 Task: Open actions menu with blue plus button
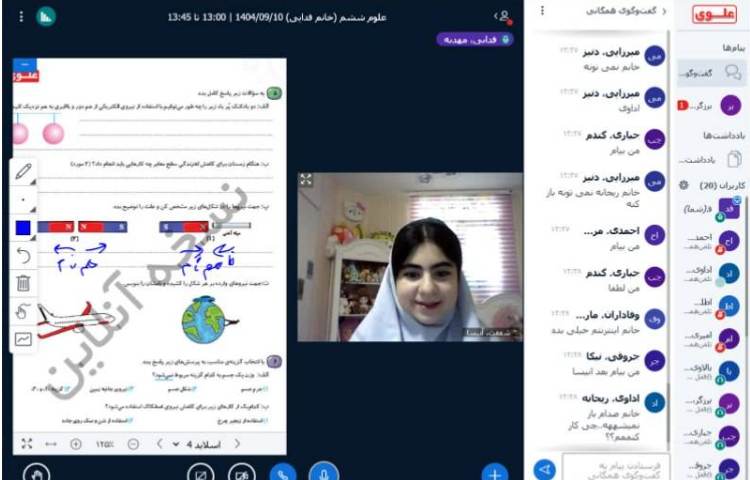pos(495,472)
